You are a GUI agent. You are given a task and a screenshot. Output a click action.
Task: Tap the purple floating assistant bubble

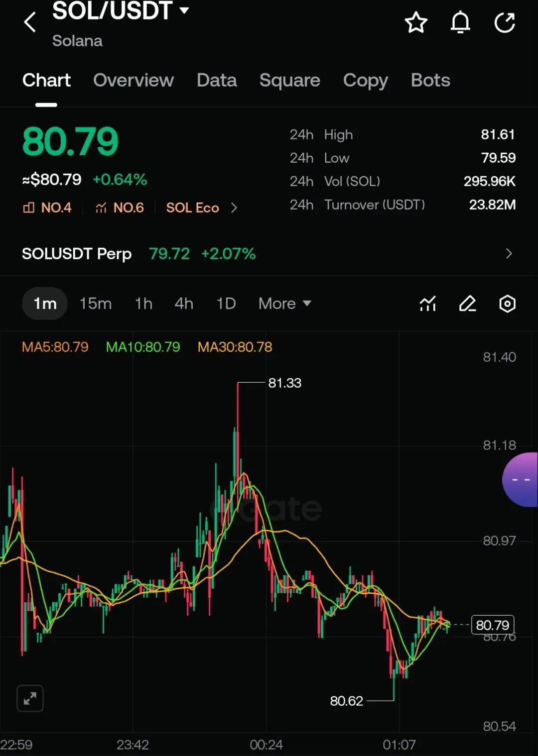[x=520, y=480]
